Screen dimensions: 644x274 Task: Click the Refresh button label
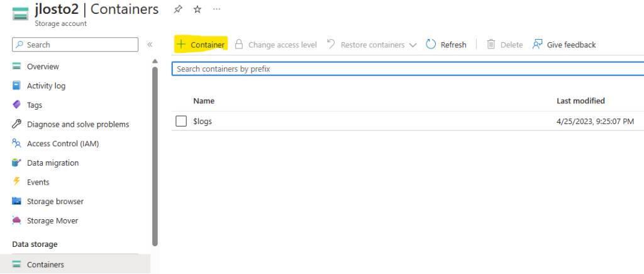click(x=453, y=45)
